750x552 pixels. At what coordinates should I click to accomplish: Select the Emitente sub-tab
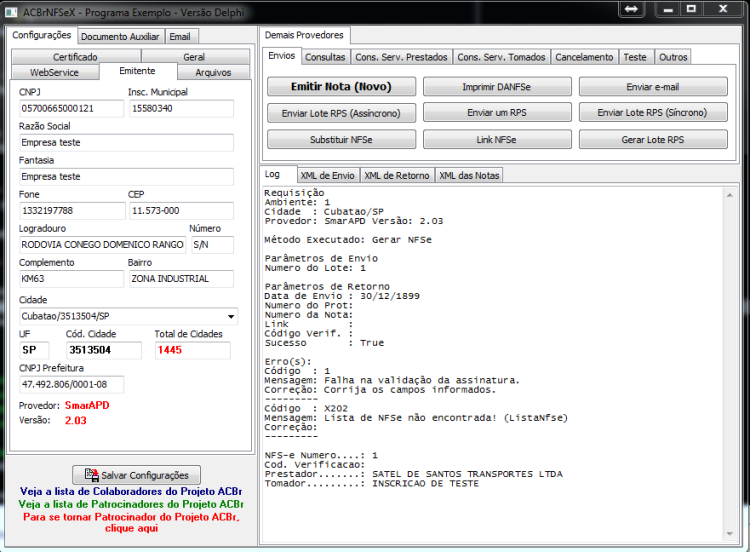coord(137,71)
